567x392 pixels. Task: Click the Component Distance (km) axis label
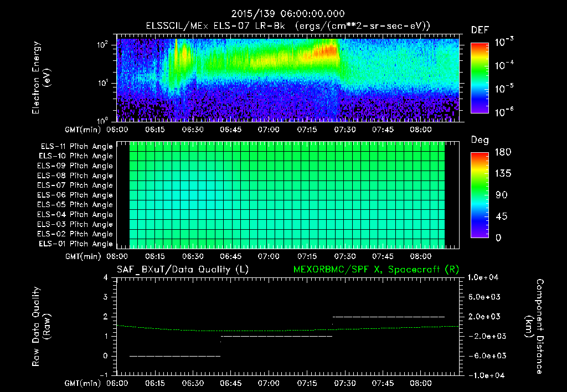pyautogui.click(x=534, y=327)
